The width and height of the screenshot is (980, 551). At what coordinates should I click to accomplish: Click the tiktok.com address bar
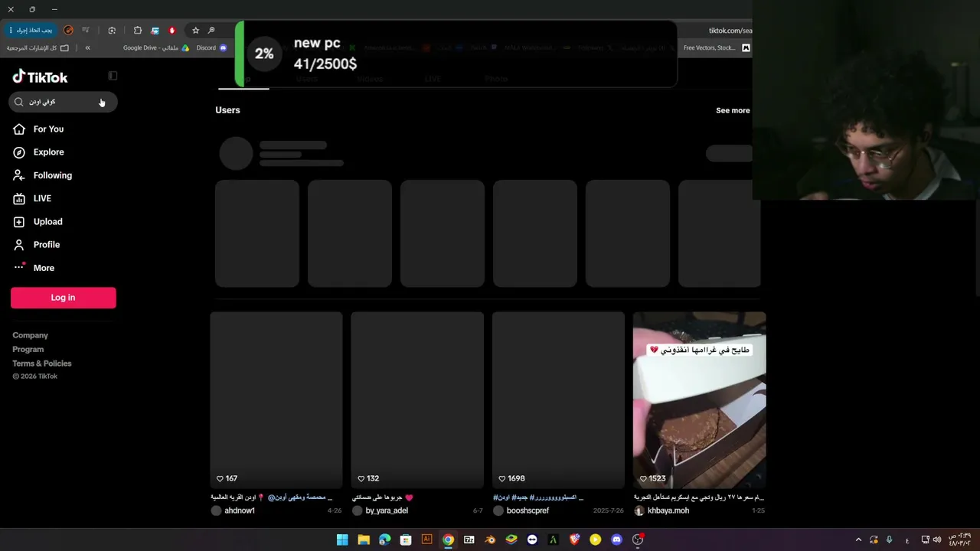click(729, 31)
